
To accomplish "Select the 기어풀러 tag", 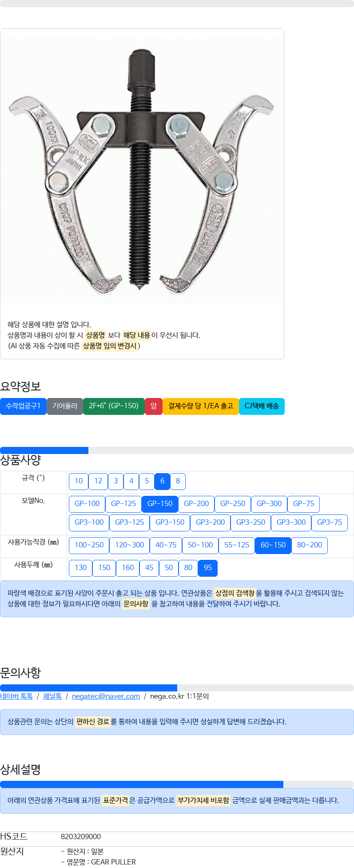I will click(65, 406).
